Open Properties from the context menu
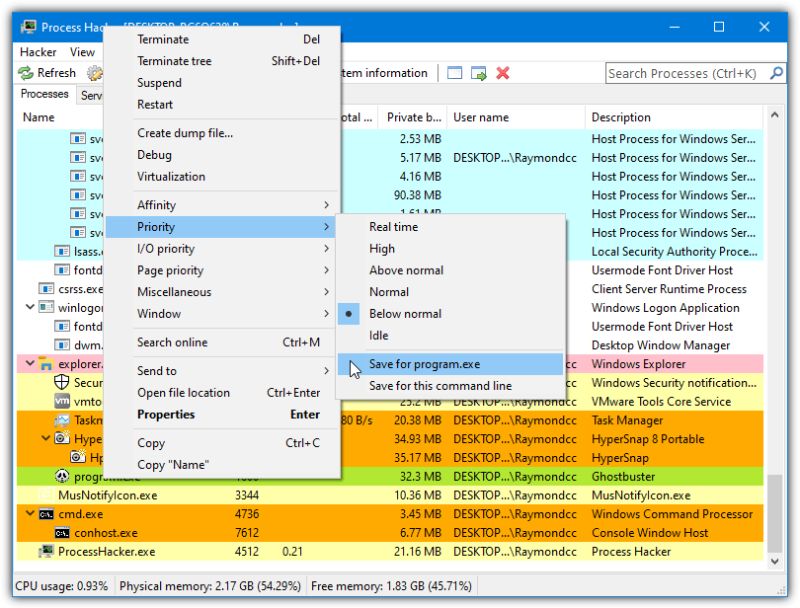Viewport: 800px width, 608px height. [221, 414]
